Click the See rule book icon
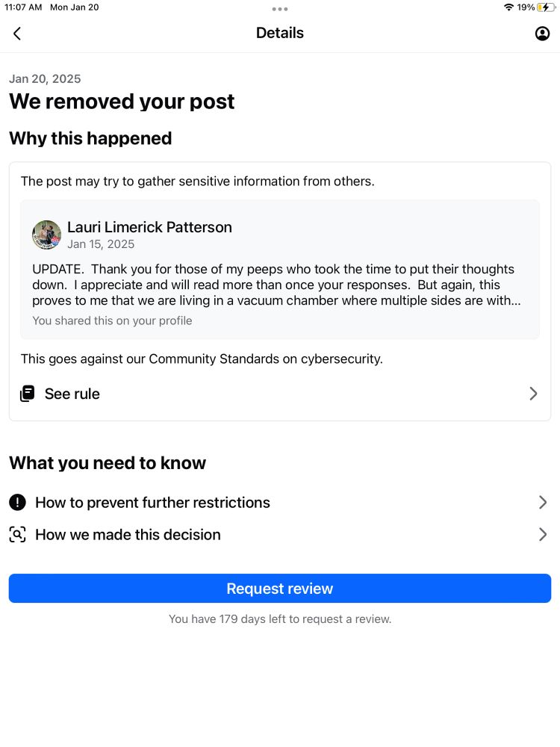This screenshot has width=560, height=747. 27,394
